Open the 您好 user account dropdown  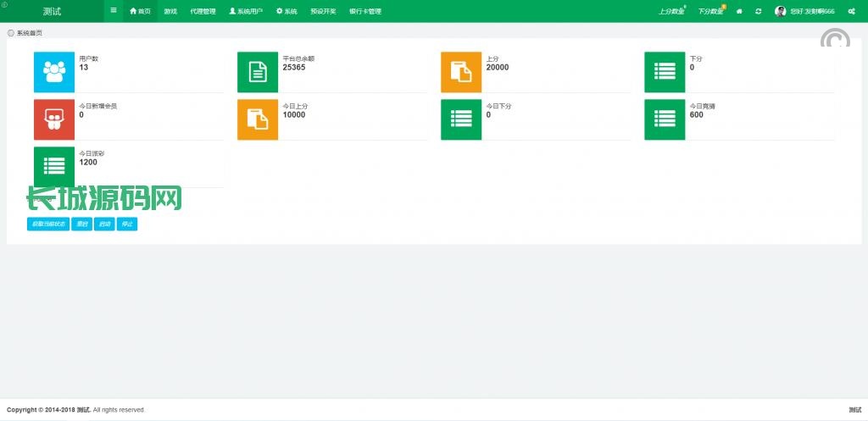pyautogui.click(x=804, y=12)
